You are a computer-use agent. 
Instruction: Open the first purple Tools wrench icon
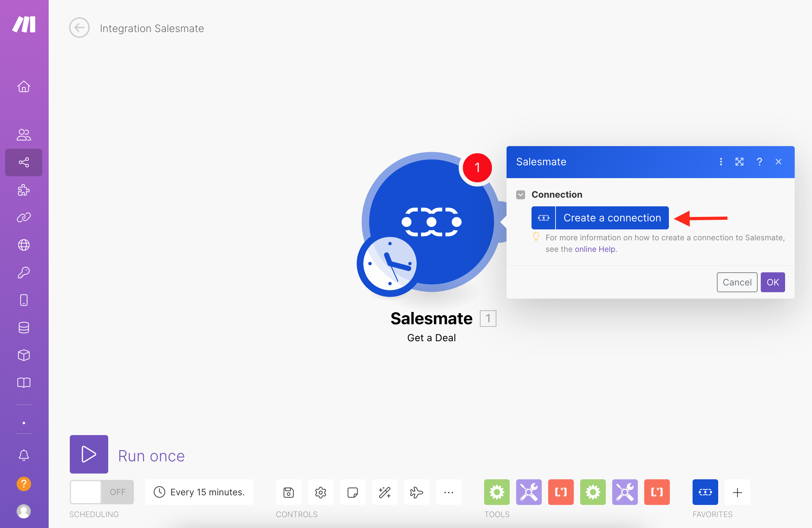tap(529, 492)
